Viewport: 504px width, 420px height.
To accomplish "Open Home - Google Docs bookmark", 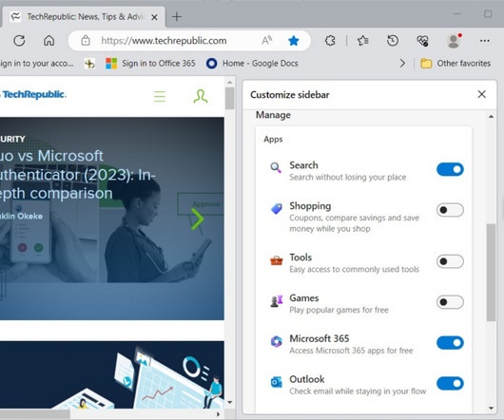I will (252, 64).
